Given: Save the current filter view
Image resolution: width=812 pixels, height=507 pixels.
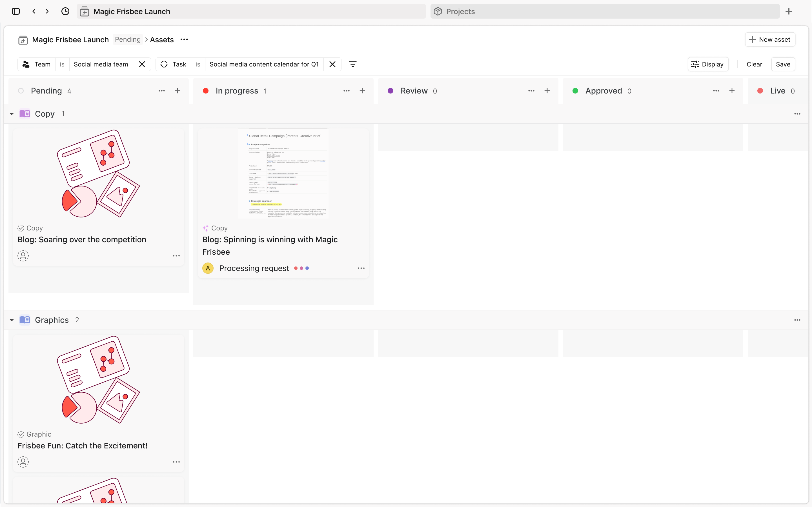Looking at the screenshot, I should (783, 64).
